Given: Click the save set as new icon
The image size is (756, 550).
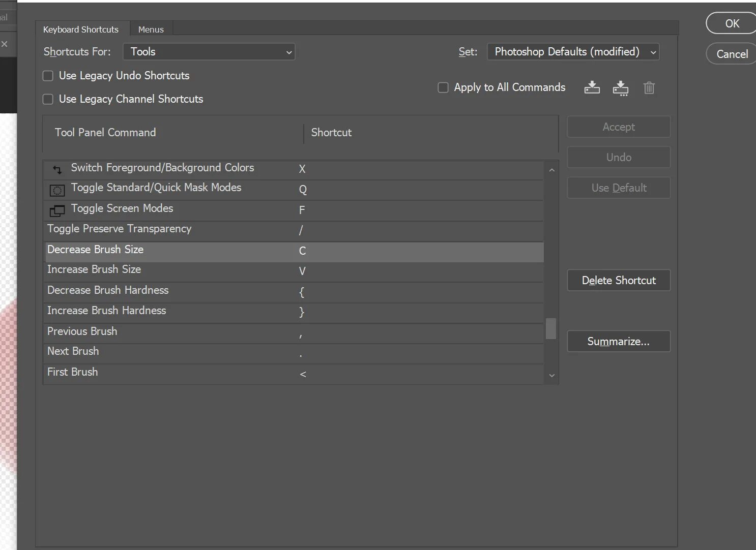Looking at the screenshot, I should click(620, 88).
